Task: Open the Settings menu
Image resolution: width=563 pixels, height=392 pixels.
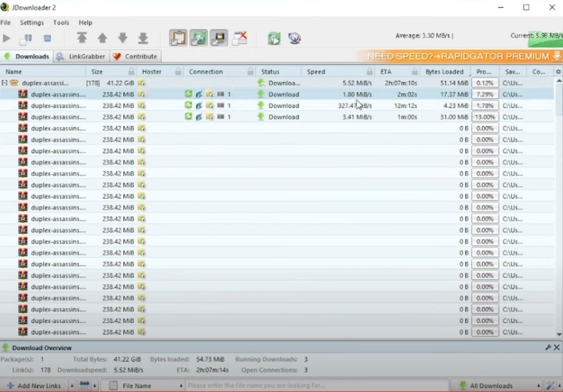Action: click(32, 23)
